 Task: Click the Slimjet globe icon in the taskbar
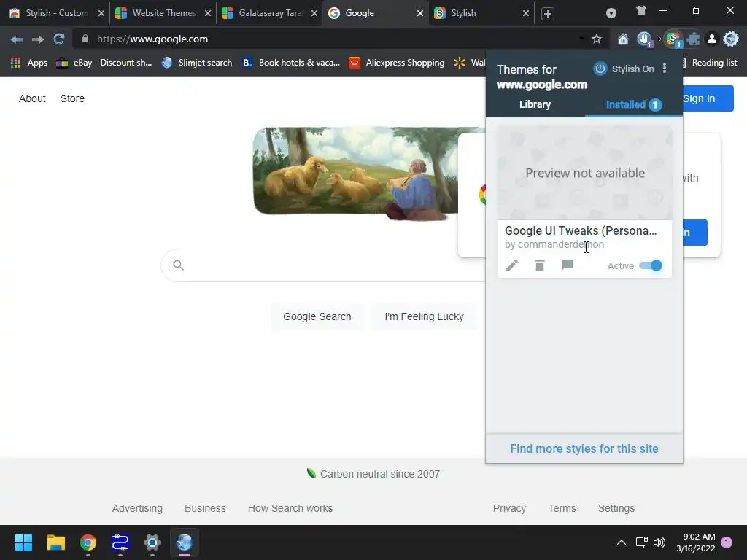185,542
